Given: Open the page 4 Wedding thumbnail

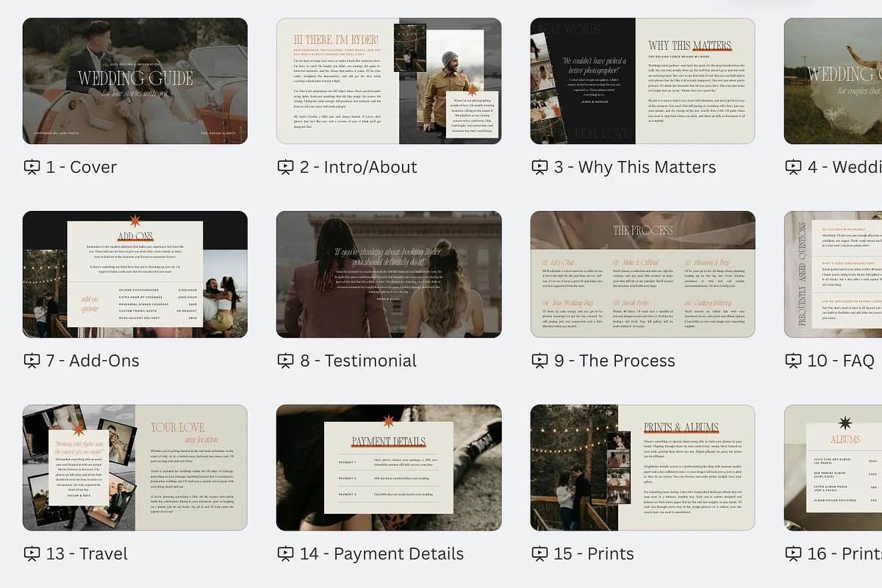Looking at the screenshot, I should (833, 81).
